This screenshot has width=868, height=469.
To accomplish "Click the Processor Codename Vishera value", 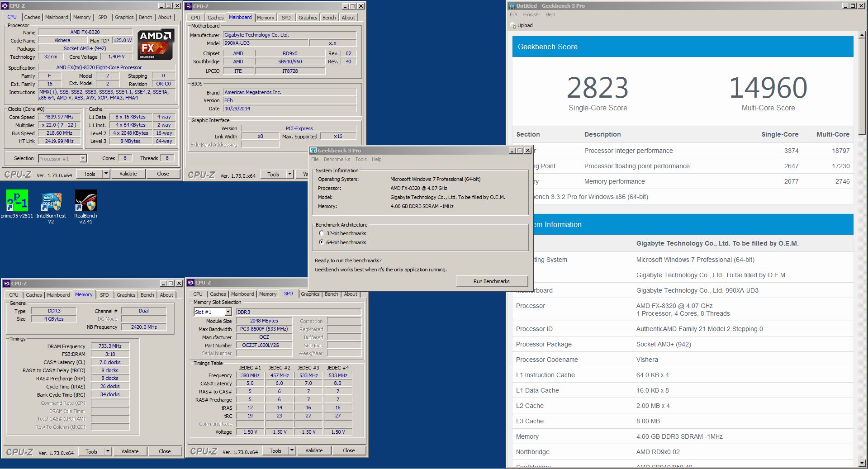I will [647, 360].
